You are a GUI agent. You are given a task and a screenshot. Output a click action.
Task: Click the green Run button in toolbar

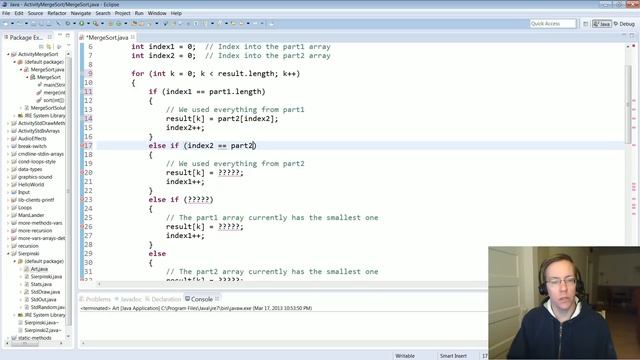pos(82,24)
